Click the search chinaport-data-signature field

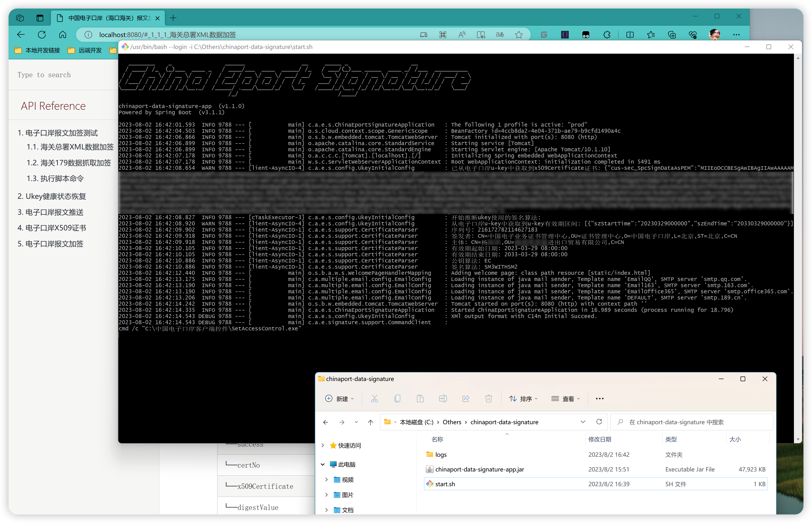tap(692, 422)
